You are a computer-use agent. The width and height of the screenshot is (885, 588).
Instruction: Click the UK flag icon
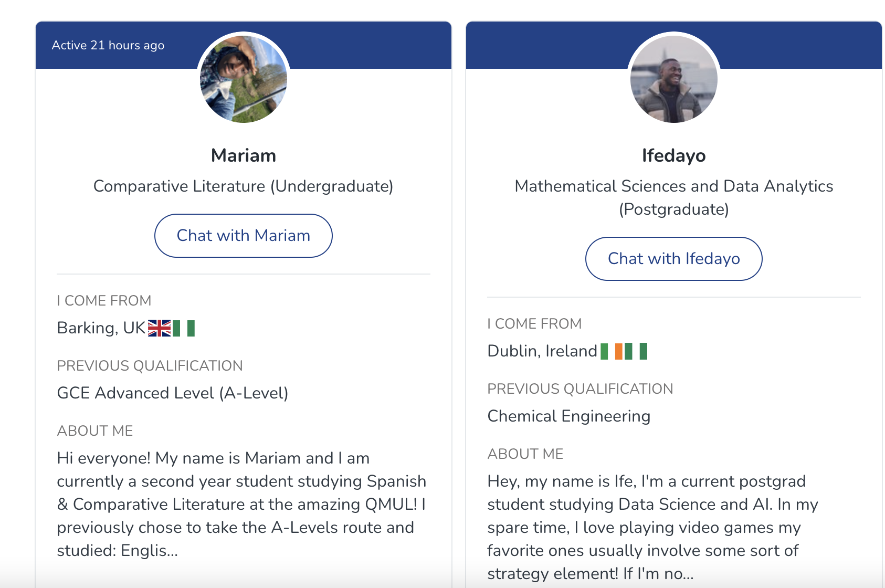click(159, 328)
